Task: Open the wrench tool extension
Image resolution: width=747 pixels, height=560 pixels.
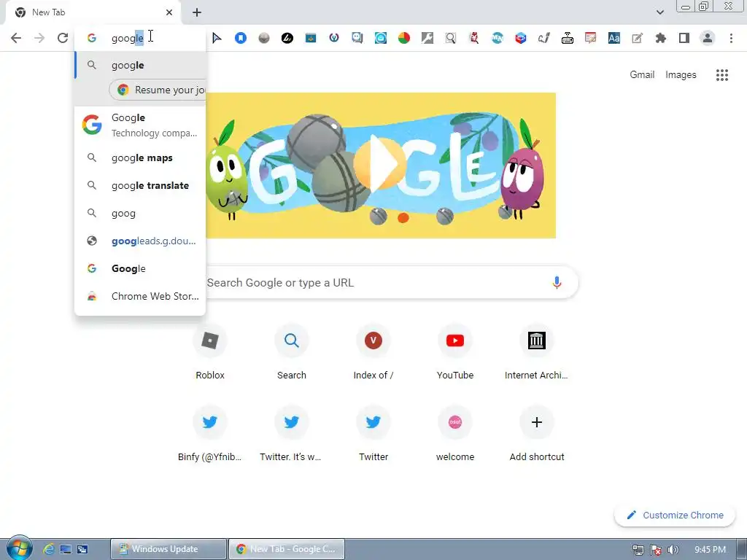Action: tap(427, 38)
